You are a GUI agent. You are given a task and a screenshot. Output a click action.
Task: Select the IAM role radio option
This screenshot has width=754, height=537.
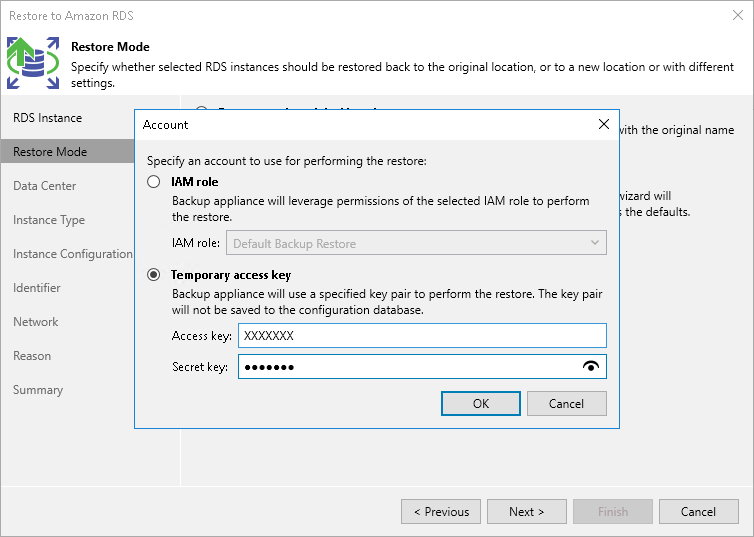153,182
